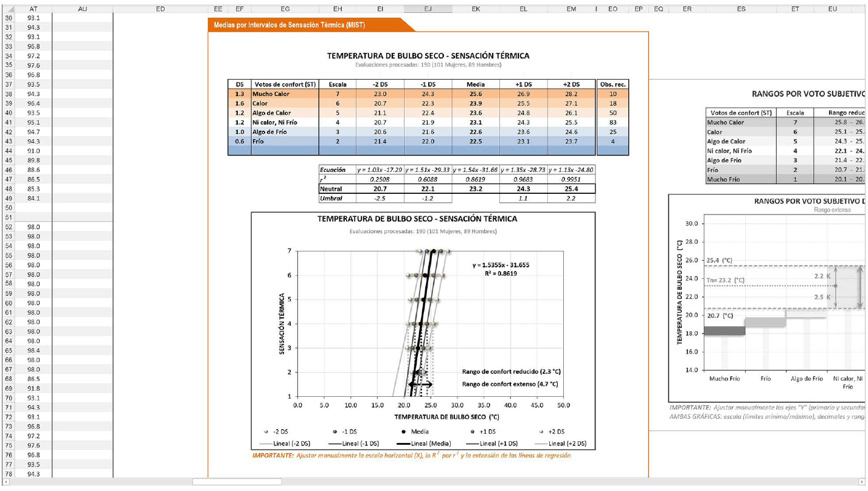Screen dimensions: 868x491
Task: Click observations value 83
Action: [613, 122]
